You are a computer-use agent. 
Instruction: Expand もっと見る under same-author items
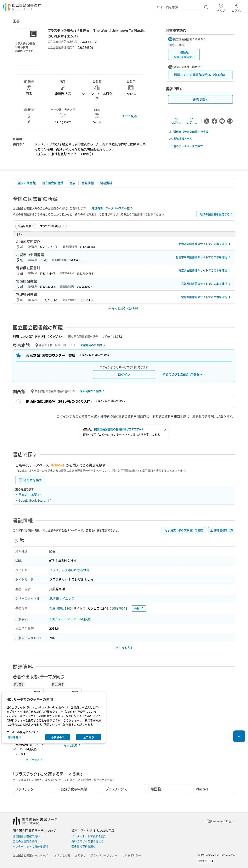click(x=34, y=760)
